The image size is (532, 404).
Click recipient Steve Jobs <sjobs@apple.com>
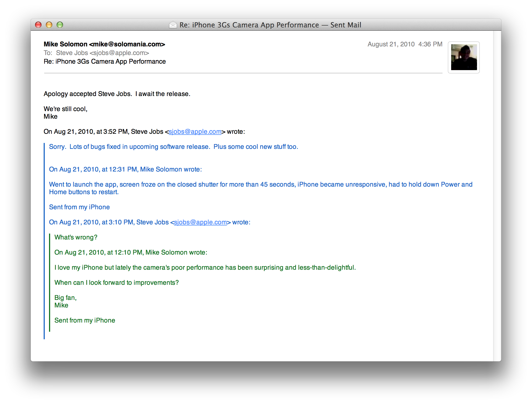click(x=102, y=53)
